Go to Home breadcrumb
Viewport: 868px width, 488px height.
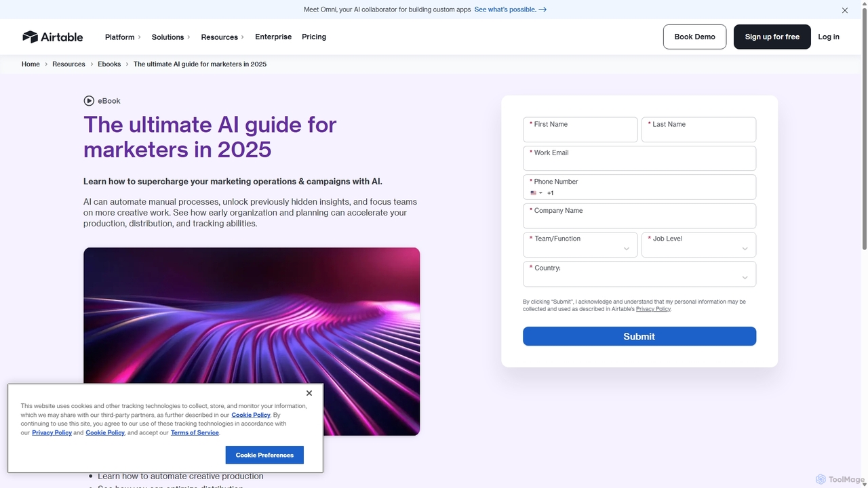tap(31, 64)
